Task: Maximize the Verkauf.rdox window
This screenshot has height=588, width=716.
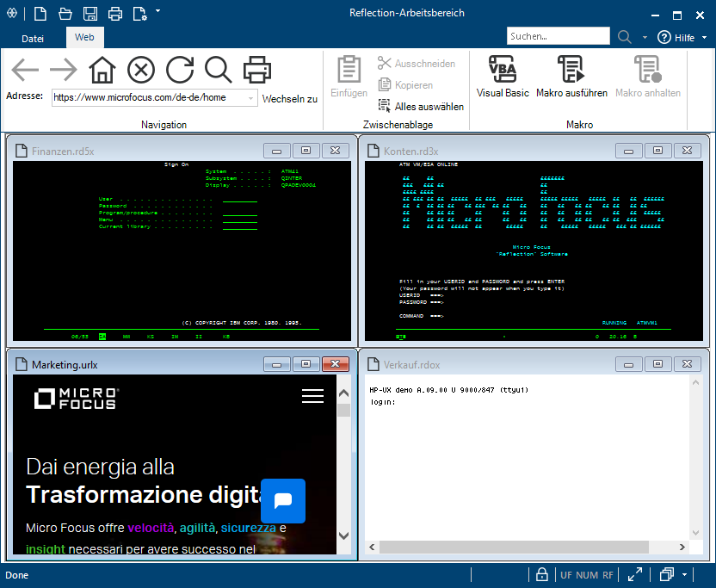Action: [x=658, y=363]
